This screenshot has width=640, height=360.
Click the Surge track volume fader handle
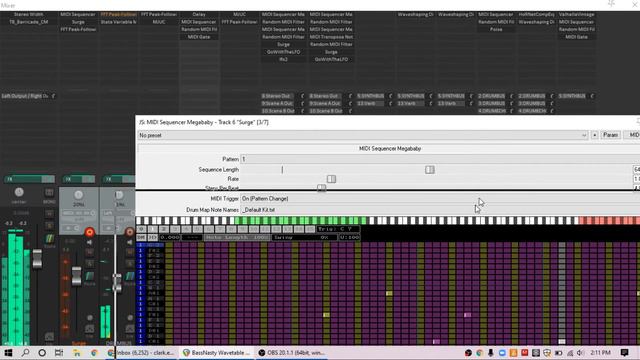pyautogui.click(x=76, y=276)
